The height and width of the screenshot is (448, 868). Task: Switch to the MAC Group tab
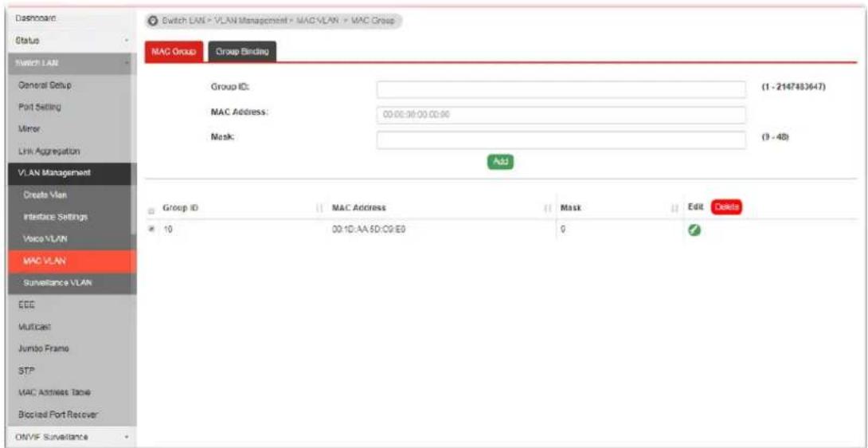pyautogui.click(x=174, y=52)
